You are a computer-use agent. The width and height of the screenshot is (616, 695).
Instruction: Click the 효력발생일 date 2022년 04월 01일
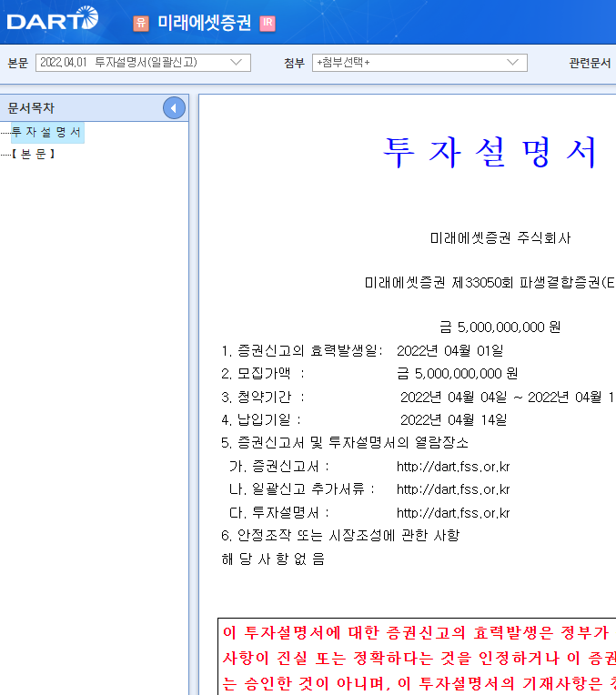pos(449,350)
